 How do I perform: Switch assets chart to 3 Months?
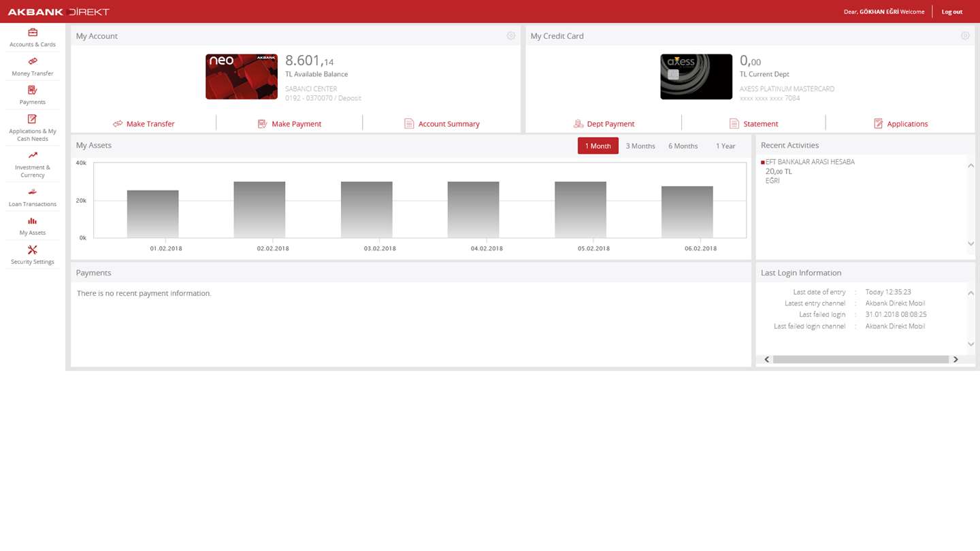[x=640, y=146]
